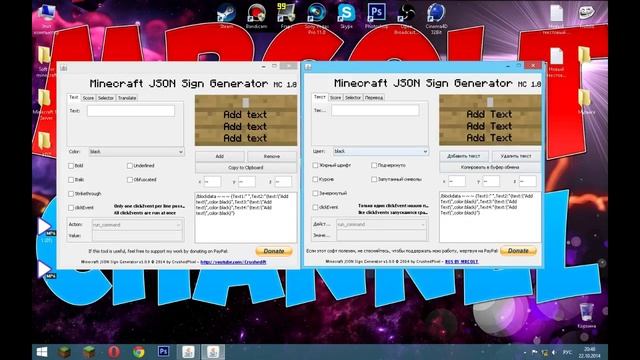Switch to the Selector tab in the English window
Viewport: 640px width, 360px height.
pos(106,98)
